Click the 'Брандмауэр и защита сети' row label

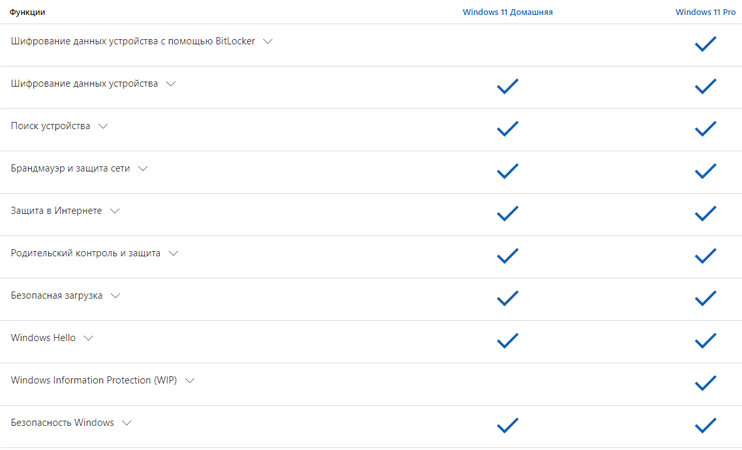tap(71, 168)
